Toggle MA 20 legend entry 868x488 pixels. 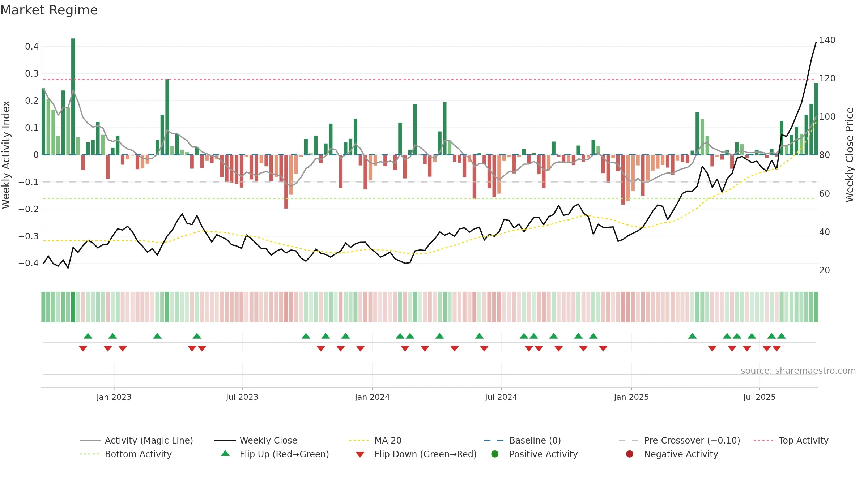click(x=375, y=440)
